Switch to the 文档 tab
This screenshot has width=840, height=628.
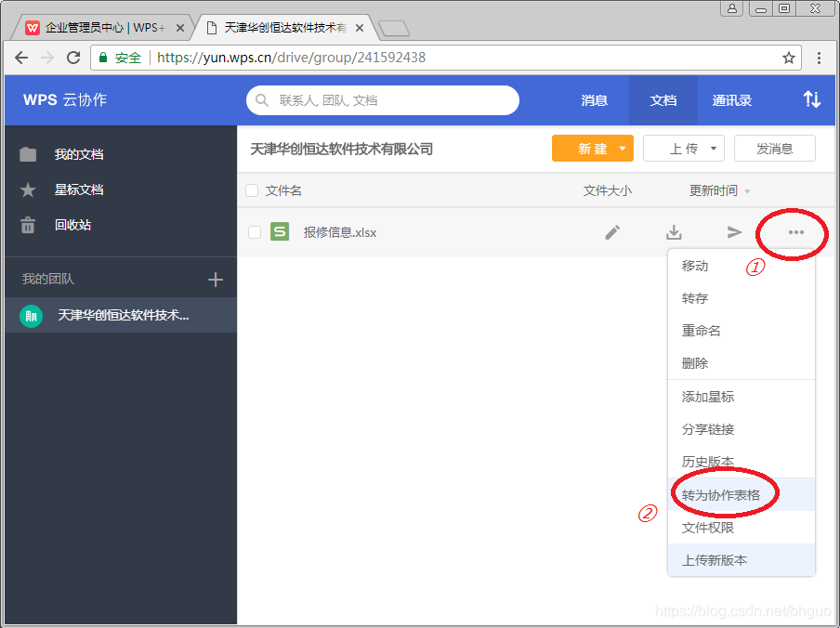pyautogui.click(x=663, y=100)
